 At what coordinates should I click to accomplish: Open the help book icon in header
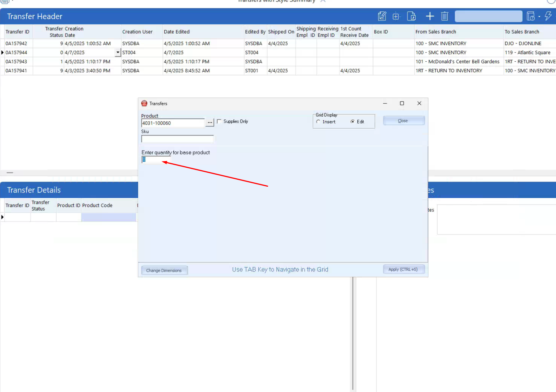click(x=530, y=16)
